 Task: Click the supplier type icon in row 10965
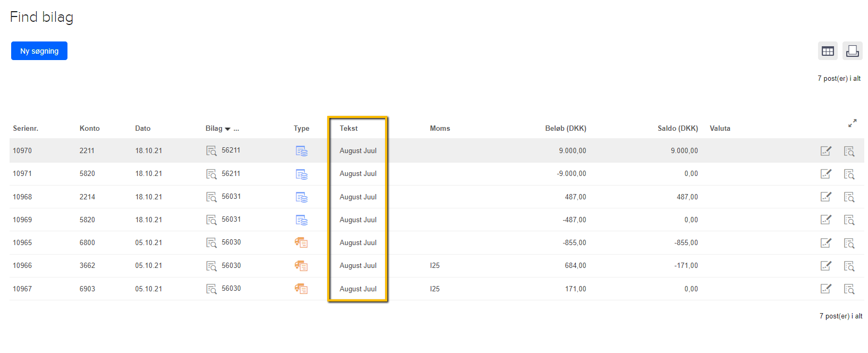301,243
